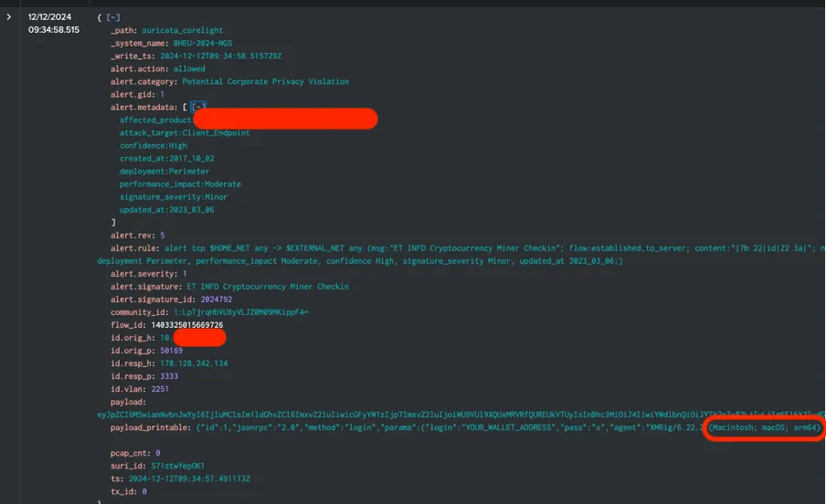Image resolution: width=826 pixels, height=504 pixels.
Task: Select the alert.action value allowed
Action: (x=189, y=68)
